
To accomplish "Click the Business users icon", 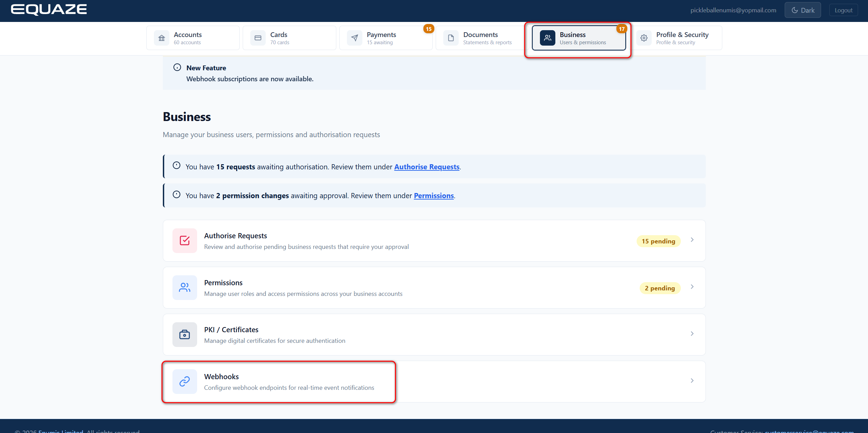I will click(547, 38).
